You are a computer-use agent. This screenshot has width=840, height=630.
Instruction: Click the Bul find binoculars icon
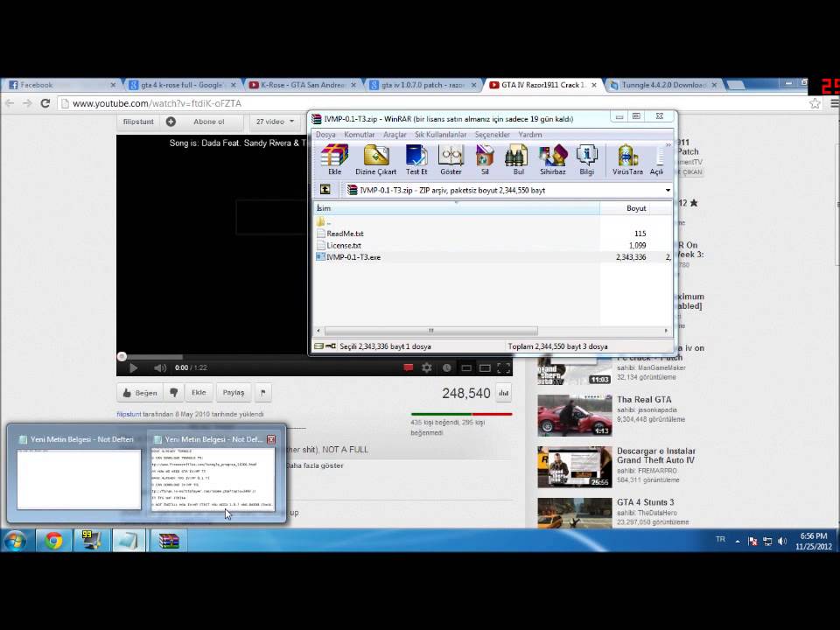click(x=518, y=159)
